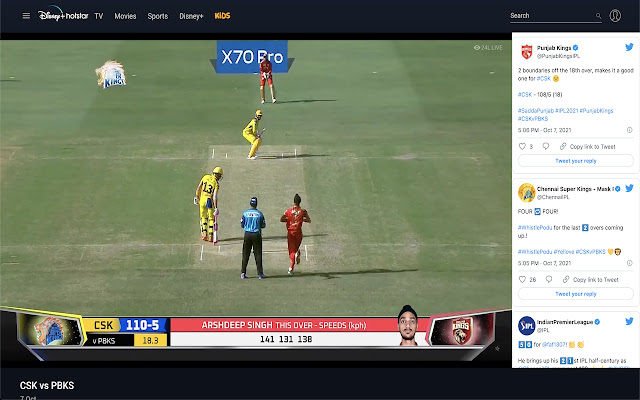Open the user profile icon

[615, 16]
